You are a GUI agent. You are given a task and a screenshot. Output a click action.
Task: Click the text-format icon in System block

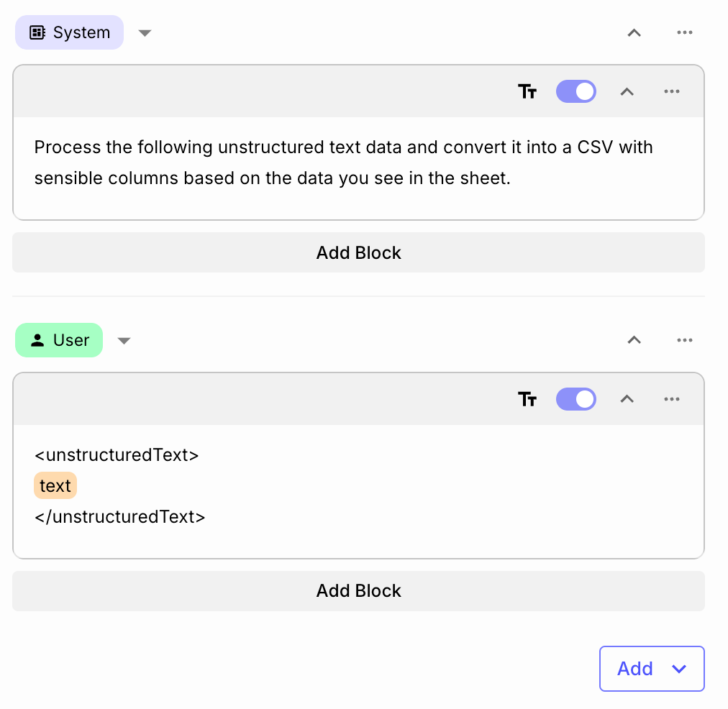coord(527,91)
